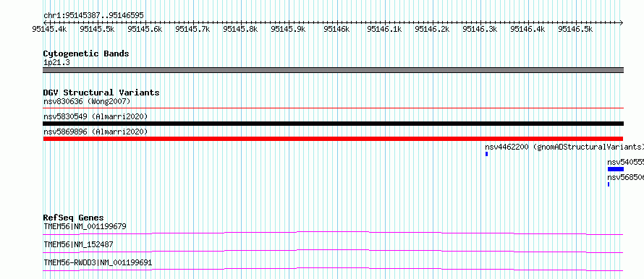The height and width of the screenshot is (279, 644).
Task: Click the 95146.3k ruler tick label
Action: (x=480, y=29)
